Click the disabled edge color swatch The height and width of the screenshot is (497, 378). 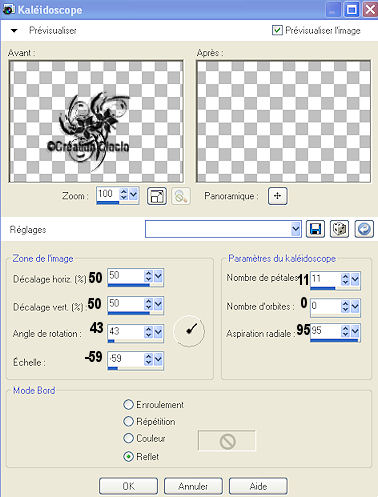tap(227, 441)
